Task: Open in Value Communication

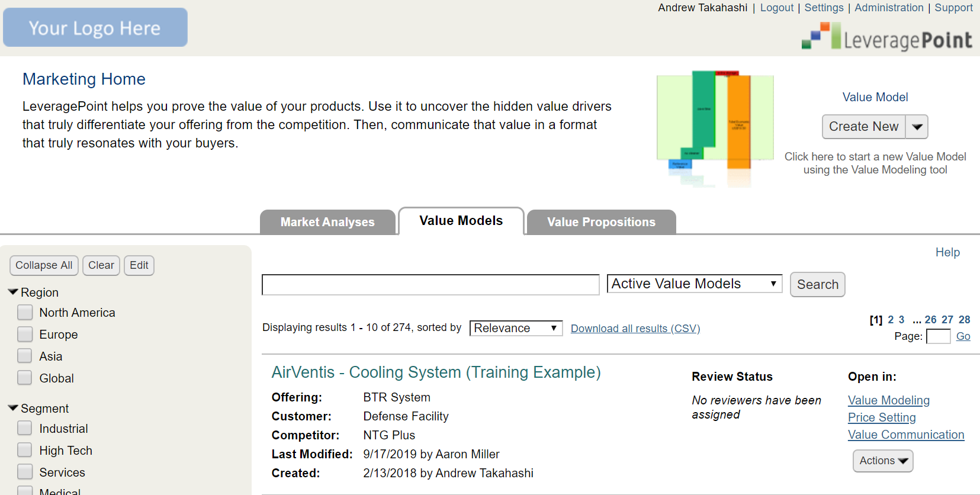Action: pyautogui.click(x=906, y=435)
